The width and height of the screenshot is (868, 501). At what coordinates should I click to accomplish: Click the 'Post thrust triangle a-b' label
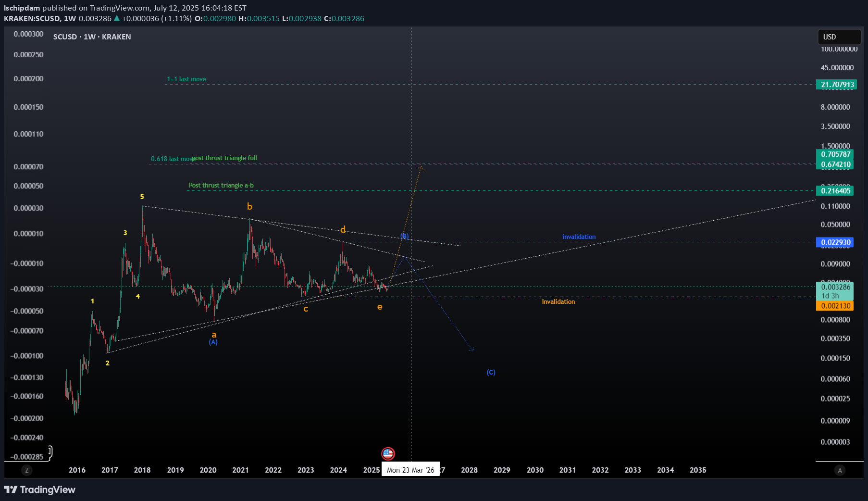[x=221, y=185]
